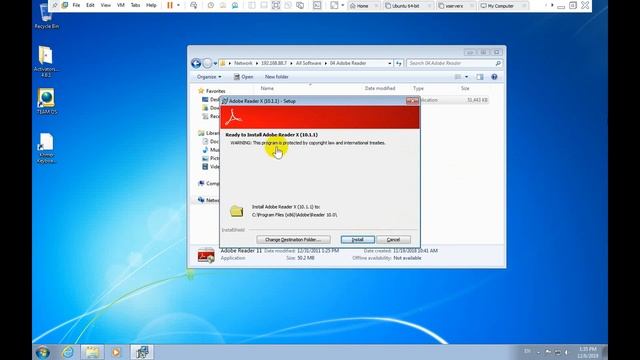Image resolution: width=640 pixels, height=360 pixels.
Task: Select Favorites in the navigation pane
Action: [x=211, y=91]
